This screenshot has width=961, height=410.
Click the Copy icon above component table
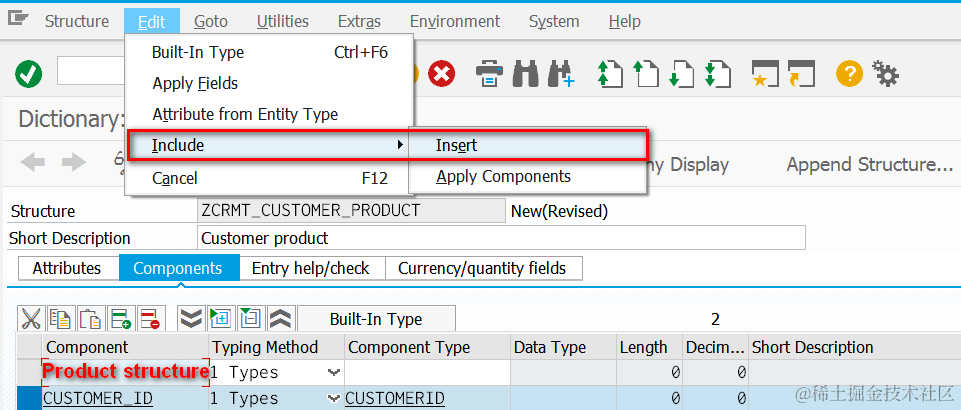pyautogui.click(x=60, y=319)
